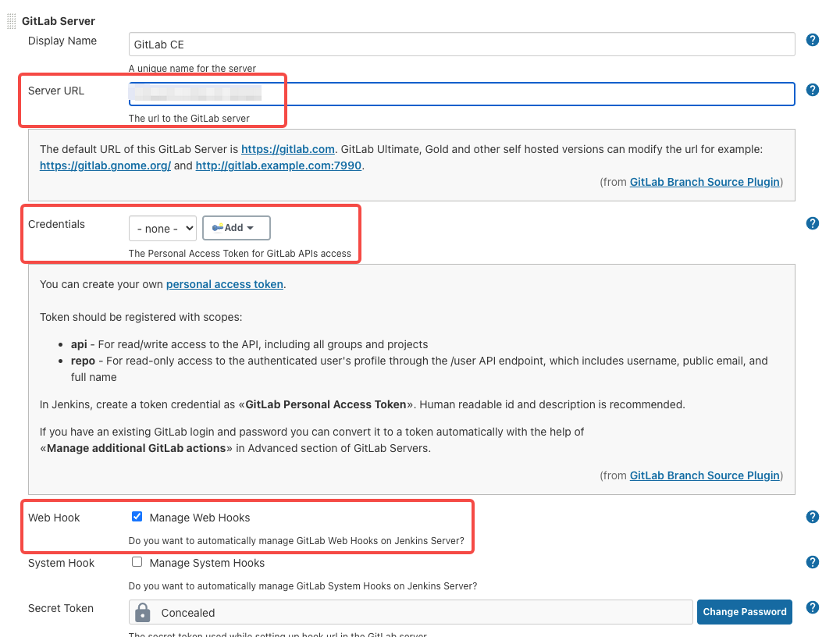The height and width of the screenshot is (637, 840).
Task: Show help for Secret Token field
Action: tap(813, 607)
